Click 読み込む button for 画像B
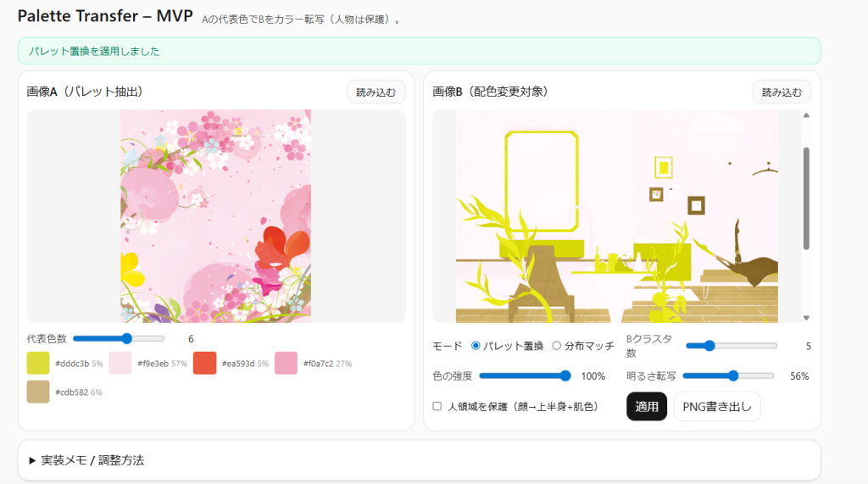868x484 pixels. [781, 92]
